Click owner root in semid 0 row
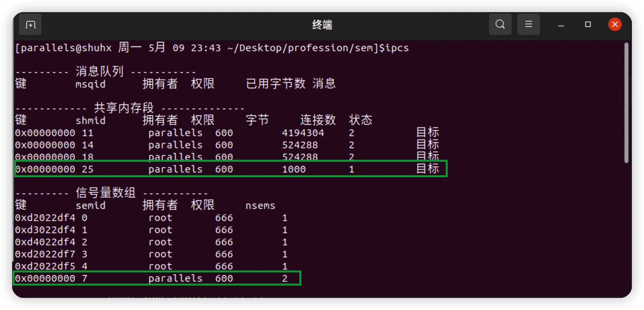 pyautogui.click(x=160, y=218)
